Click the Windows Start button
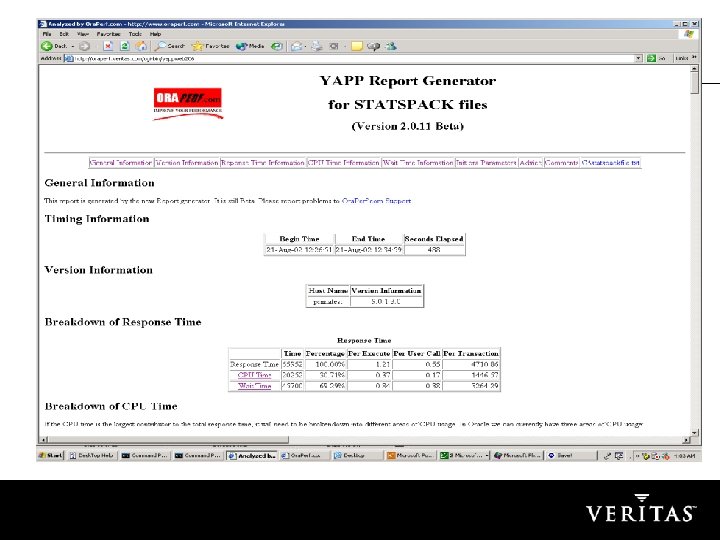Image resolution: width=720 pixels, height=540 pixels. 51,456
